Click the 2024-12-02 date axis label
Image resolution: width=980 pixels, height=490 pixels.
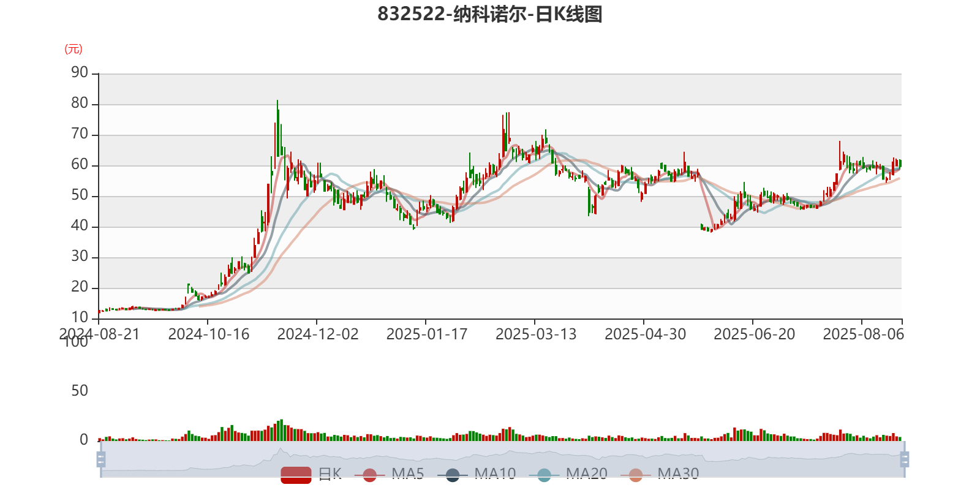tap(318, 334)
